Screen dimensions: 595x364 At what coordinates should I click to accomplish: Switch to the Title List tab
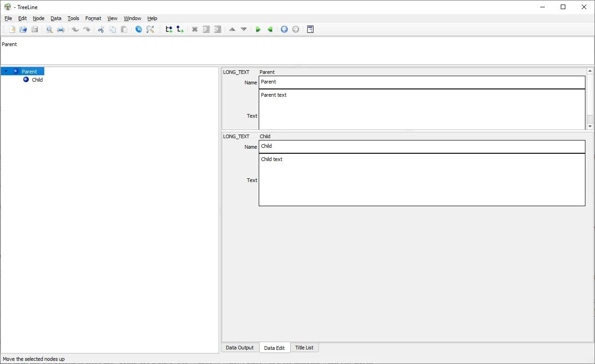304,348
